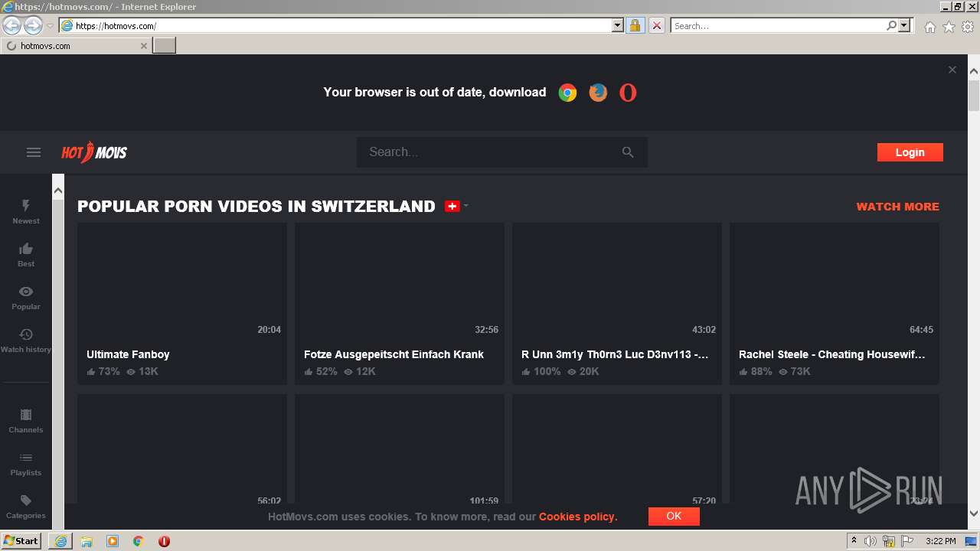Screen dimensions: 980x551
Task: Click the page scrollbar up arrow
Action: click(x=974, y=72)
